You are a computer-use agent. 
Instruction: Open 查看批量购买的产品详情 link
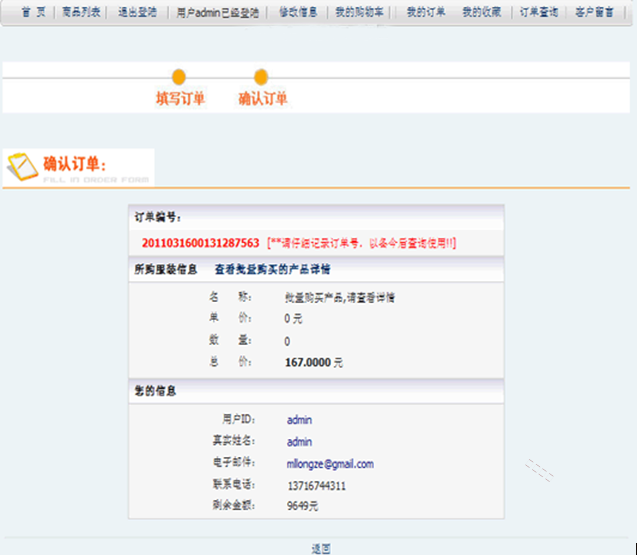point(273,269)
